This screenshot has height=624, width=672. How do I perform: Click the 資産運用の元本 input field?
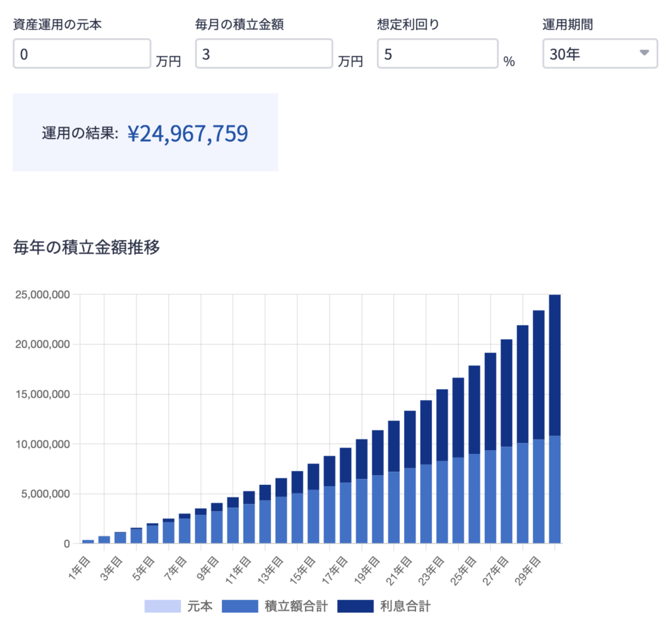[82, 54]
